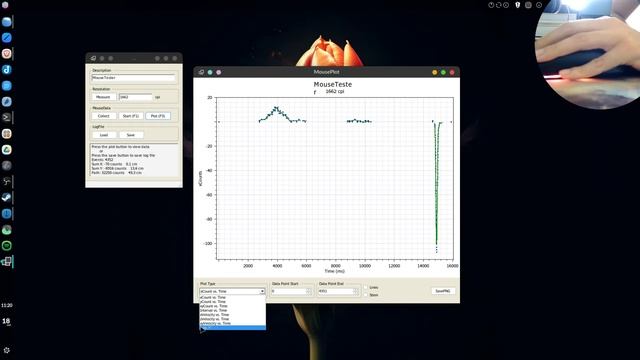Click the 'Path:' line in the log text
Image resolution: width=640 pixels, height=360 pixels.
[x=117, y=173]
